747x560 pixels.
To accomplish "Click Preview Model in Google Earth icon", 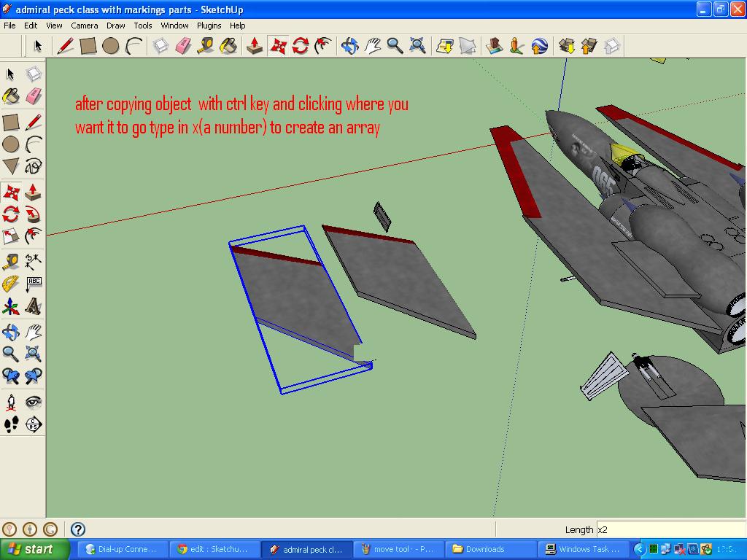I will pos(539,46).
